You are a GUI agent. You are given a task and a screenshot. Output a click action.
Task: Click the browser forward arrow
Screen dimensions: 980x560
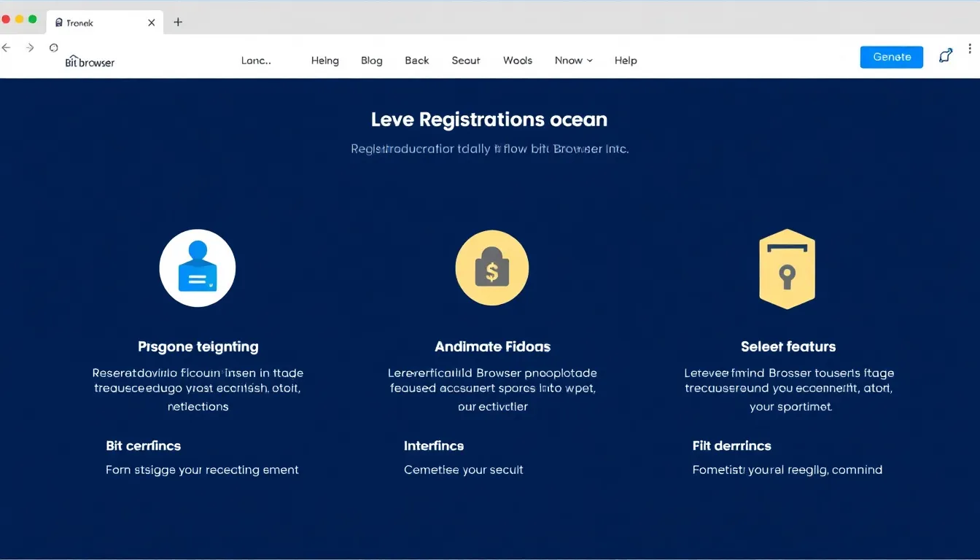(x=30, y=48)
